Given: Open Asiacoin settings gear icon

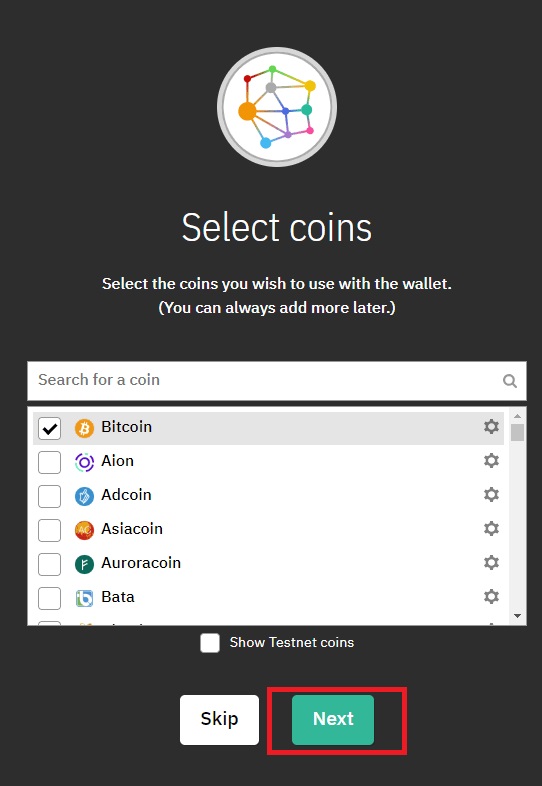Looking at the screenshot, I should coord(491,529).
